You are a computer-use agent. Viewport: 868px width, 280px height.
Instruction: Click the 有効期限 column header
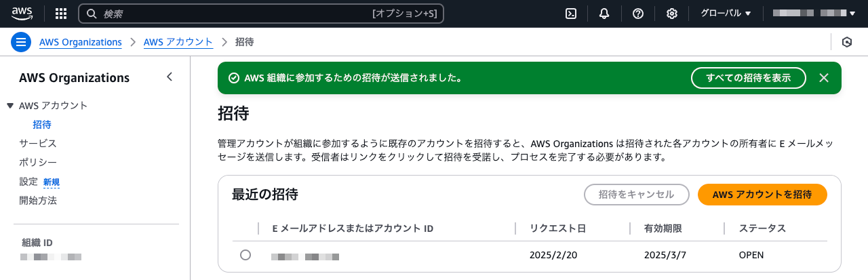click(x=663, y=228)
